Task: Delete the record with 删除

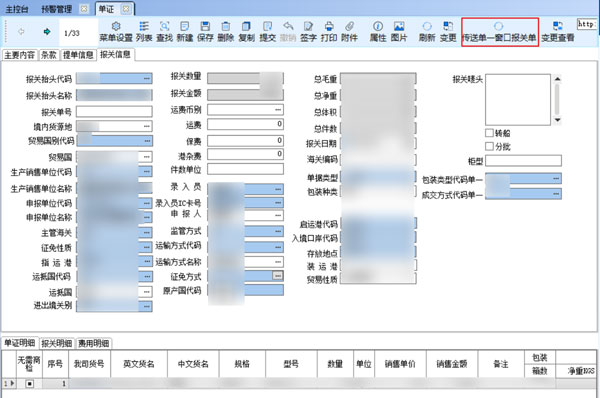Action: [x=226, y=31]
